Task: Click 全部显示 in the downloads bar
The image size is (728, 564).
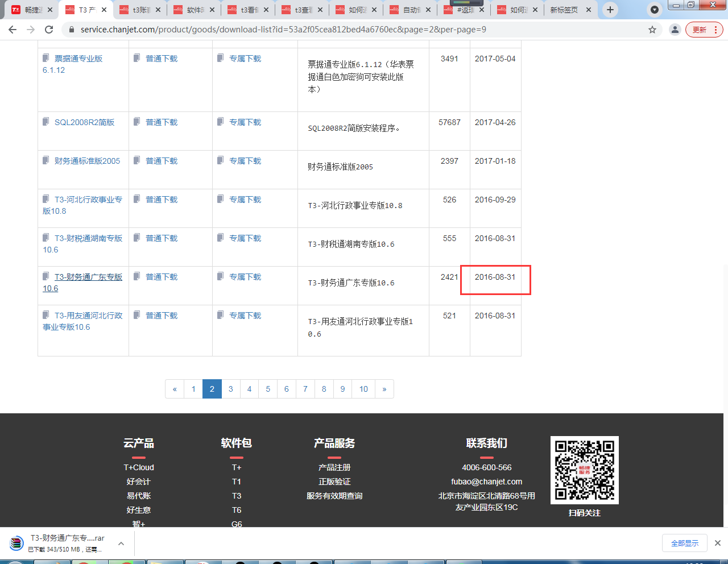Action: [x=685, y=543]
